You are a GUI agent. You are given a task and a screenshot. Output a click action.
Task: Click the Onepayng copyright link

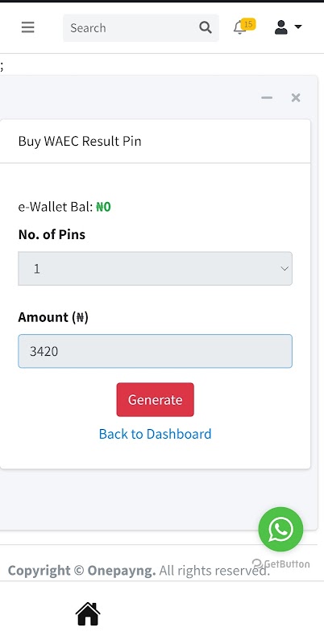tap(121, 571)
